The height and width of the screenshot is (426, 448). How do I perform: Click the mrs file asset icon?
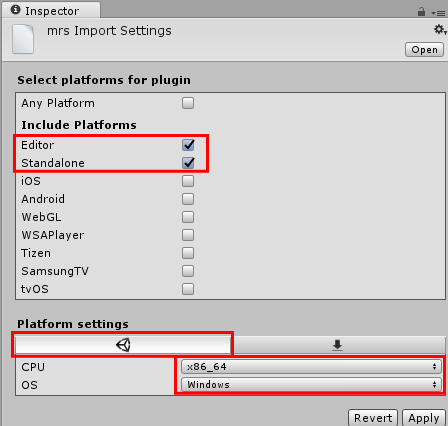23,39
